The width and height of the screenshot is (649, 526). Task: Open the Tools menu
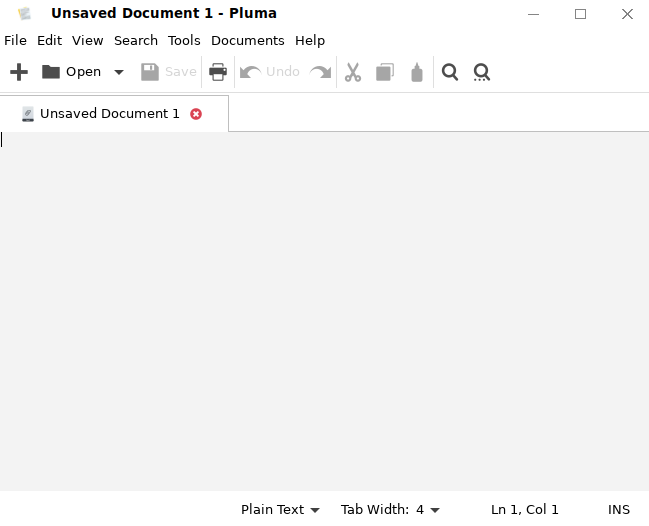point(184,40)
